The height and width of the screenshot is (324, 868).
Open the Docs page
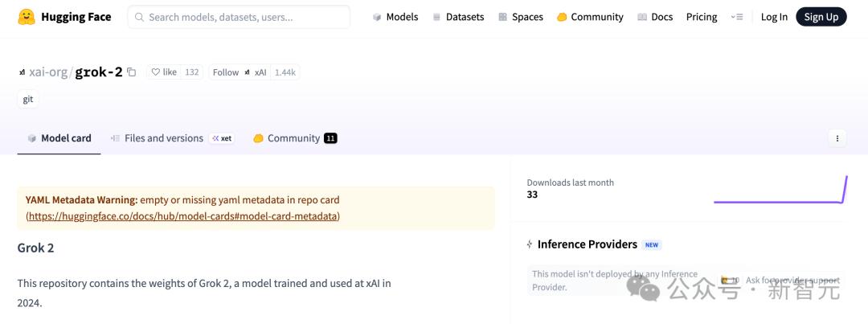tap(654, 17)
